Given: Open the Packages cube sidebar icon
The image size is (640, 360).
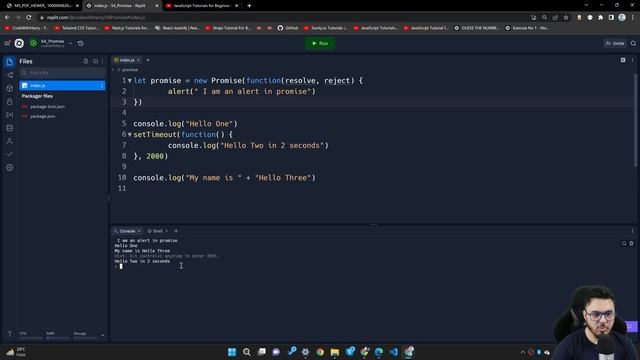Looking at the screenshot, I should click(10, 88).
